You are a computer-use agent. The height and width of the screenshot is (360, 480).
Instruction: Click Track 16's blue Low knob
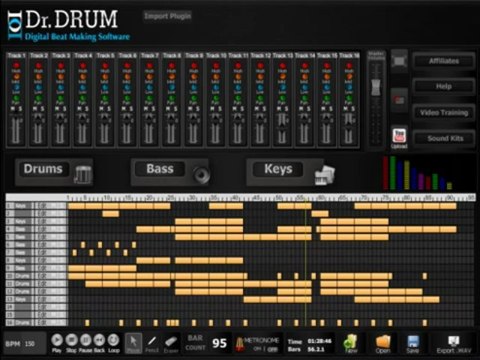(349, 87)
